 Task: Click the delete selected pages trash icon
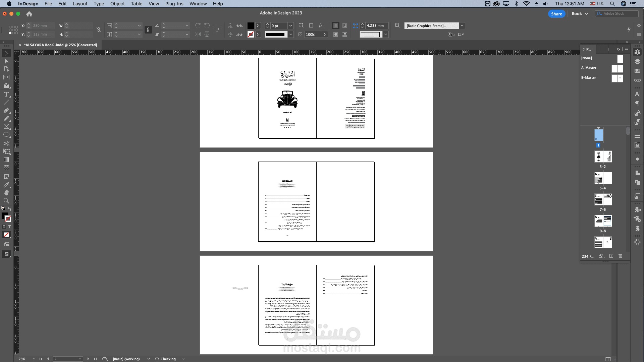(620, 256)
